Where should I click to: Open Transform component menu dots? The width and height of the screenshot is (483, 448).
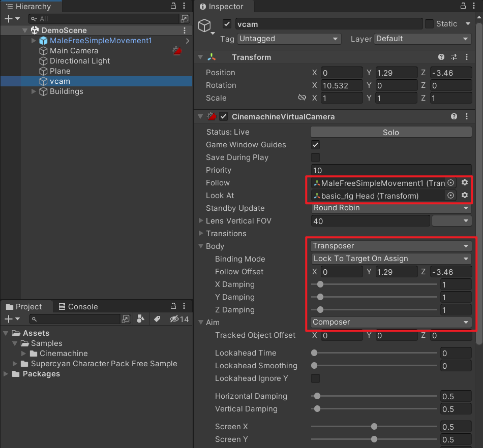click(x=467, y=57)
